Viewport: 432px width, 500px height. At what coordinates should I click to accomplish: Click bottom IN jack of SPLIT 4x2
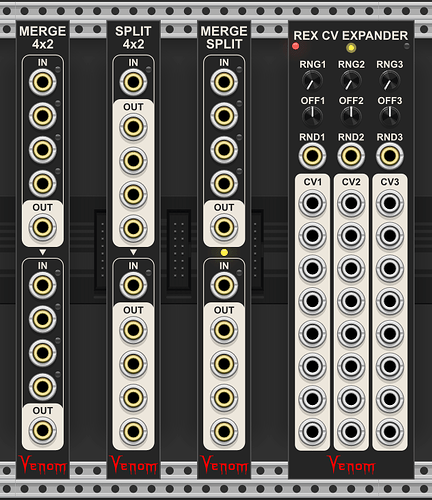133,285
